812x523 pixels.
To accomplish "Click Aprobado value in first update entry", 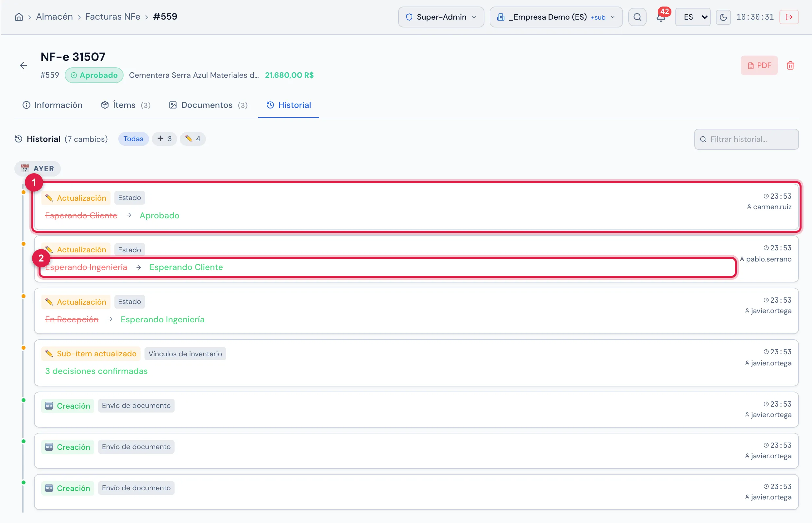I will 160,215.
